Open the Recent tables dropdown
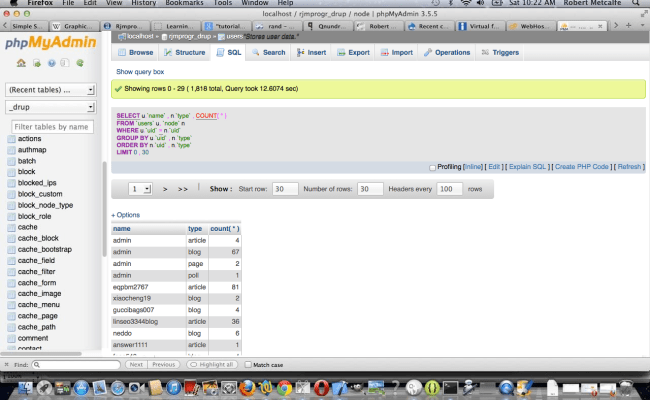The width and height of the screenshot is (650, 400). [x=51, y=90]
